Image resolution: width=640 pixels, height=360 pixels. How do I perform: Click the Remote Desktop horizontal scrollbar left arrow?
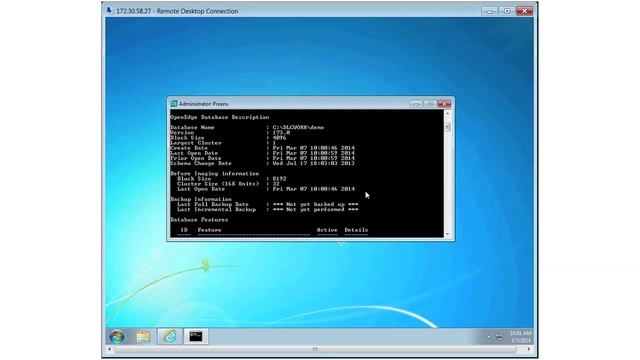pos(109,349)
